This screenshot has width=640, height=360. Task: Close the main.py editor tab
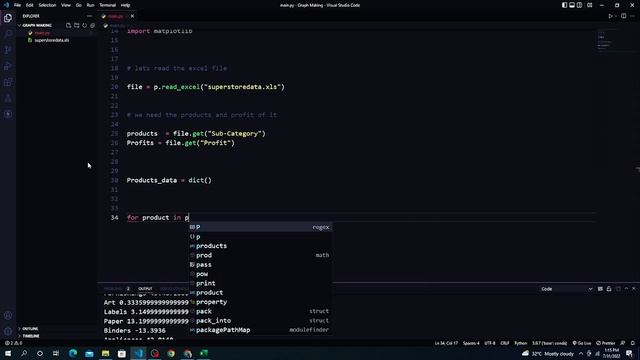132,16
